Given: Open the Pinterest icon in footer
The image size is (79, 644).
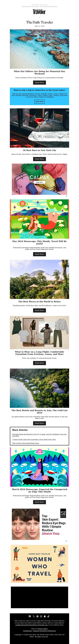Looking at the screenshot, I should pyautogui.click(x=37, y=616).
